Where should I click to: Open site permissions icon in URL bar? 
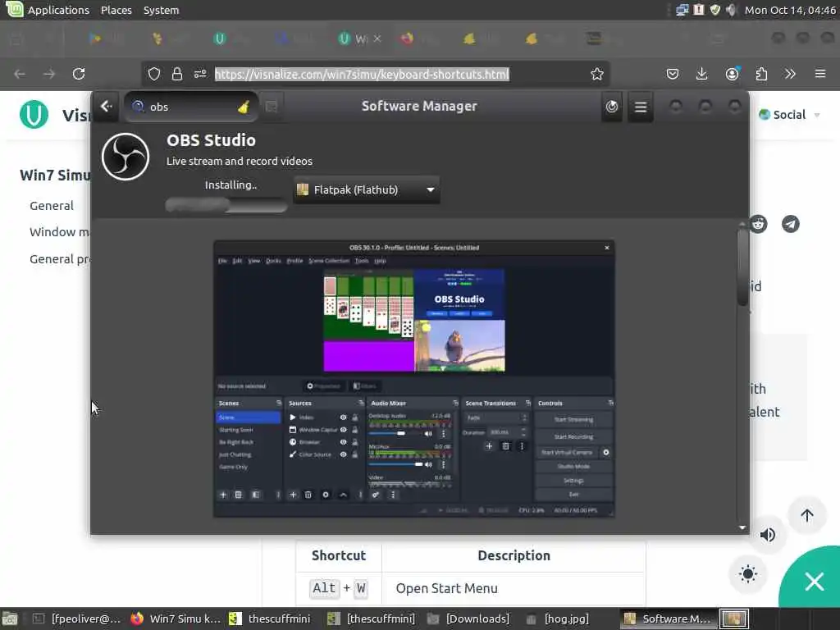[x=200, y=74]
